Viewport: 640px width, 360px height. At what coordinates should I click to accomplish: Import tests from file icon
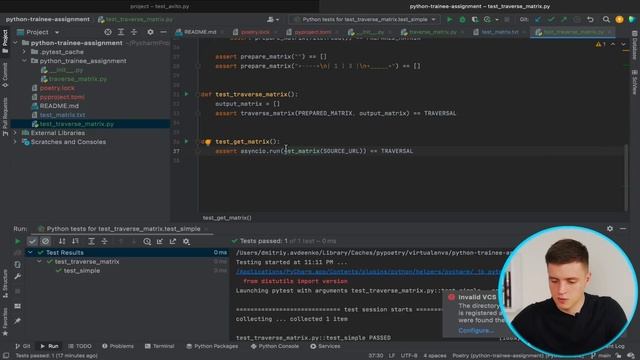[x=160, y=241]
